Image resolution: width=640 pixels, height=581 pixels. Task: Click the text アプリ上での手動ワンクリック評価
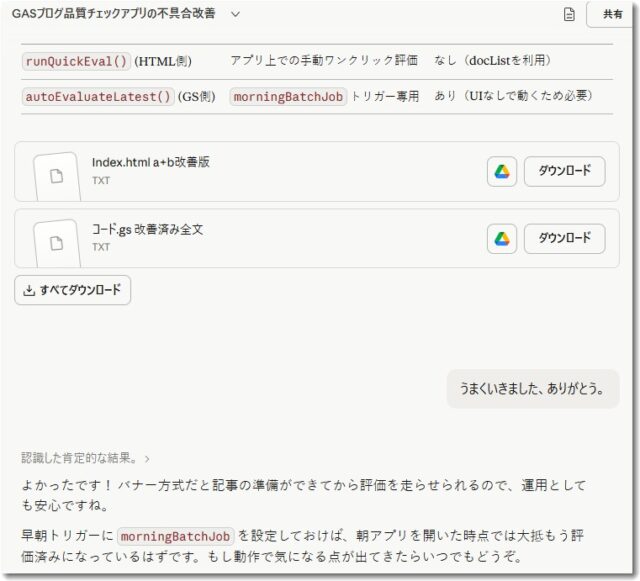click(324, 61)
